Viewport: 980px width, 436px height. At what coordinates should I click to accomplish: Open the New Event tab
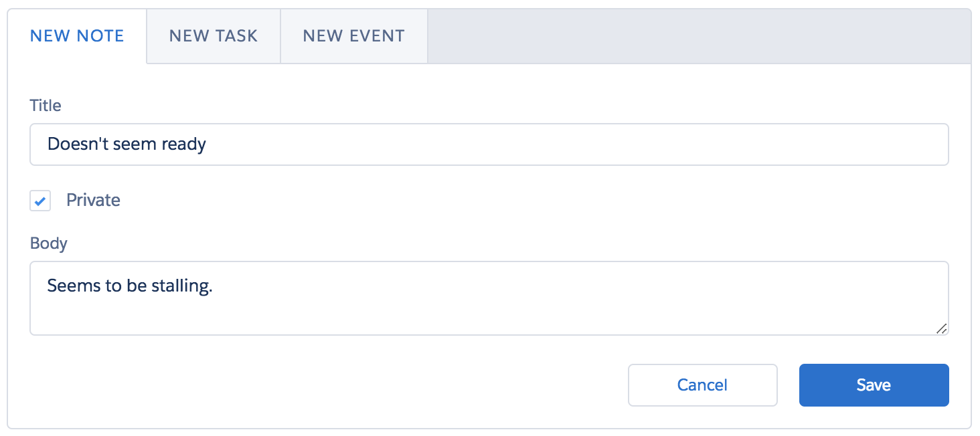353,36
